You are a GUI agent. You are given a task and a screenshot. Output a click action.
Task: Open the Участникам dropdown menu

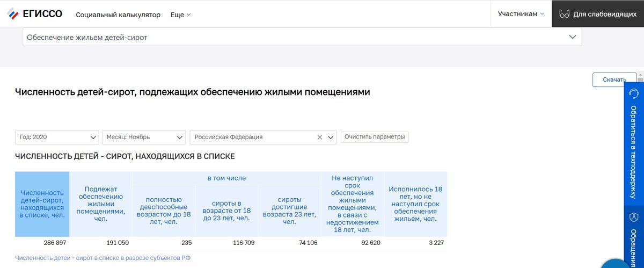point(521,14)
